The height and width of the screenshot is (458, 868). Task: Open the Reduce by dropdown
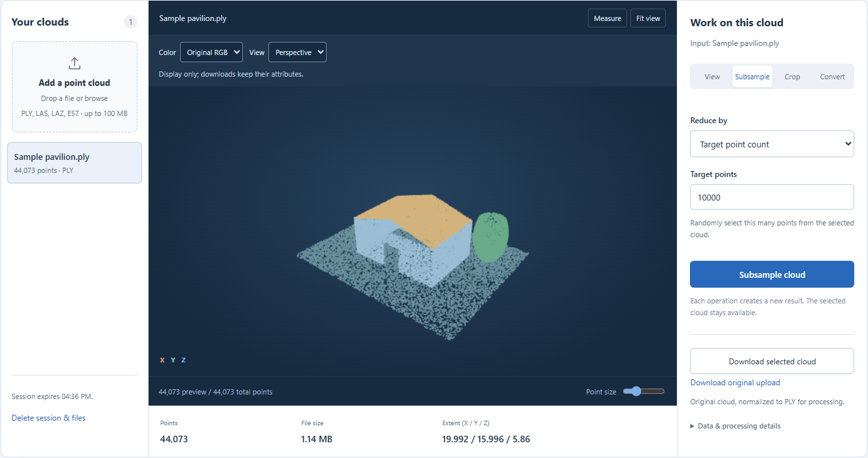[x=772, y=144]
